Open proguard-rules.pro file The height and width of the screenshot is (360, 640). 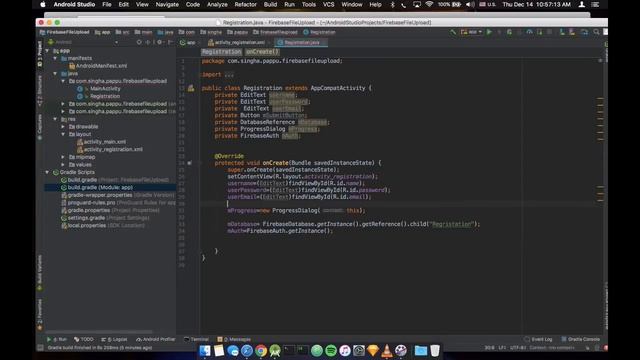[x=118, y=202]
